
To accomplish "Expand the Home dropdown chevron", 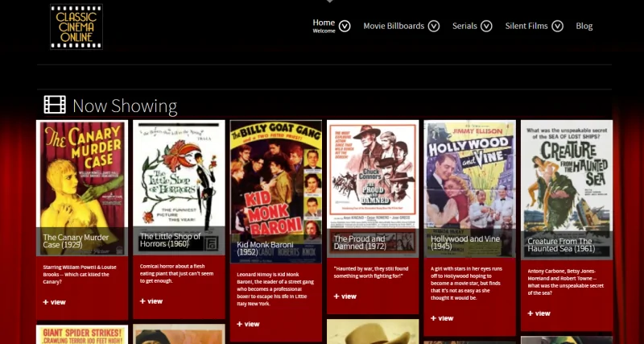I will (x=345, y=27).
